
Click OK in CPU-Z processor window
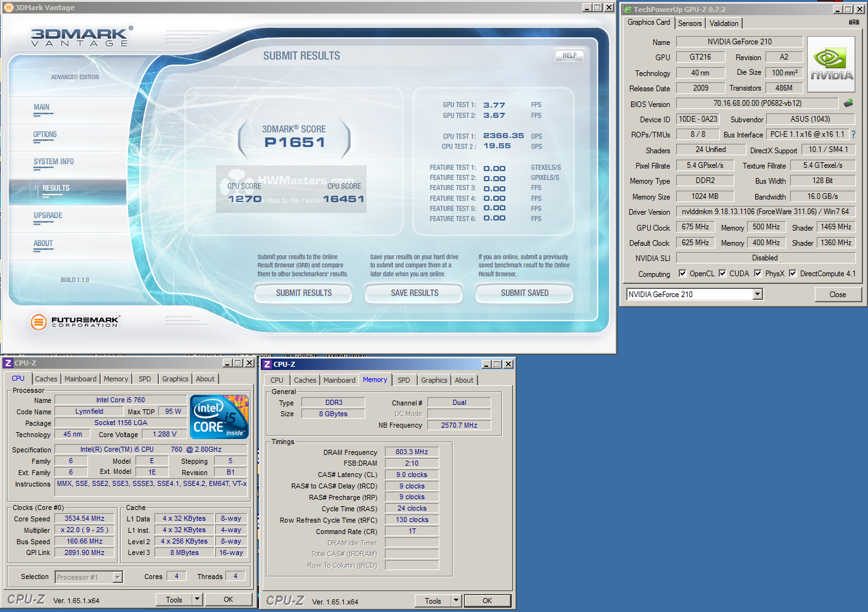click(x=228, y=599)
